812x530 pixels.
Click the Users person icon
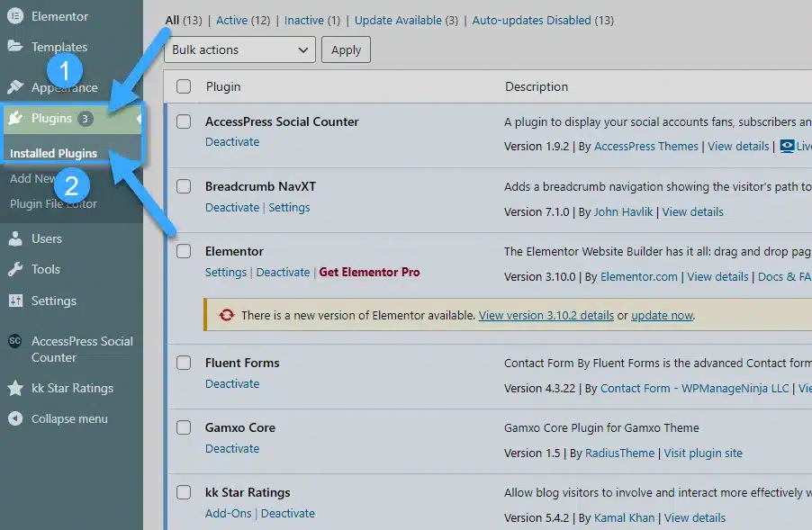15,238
